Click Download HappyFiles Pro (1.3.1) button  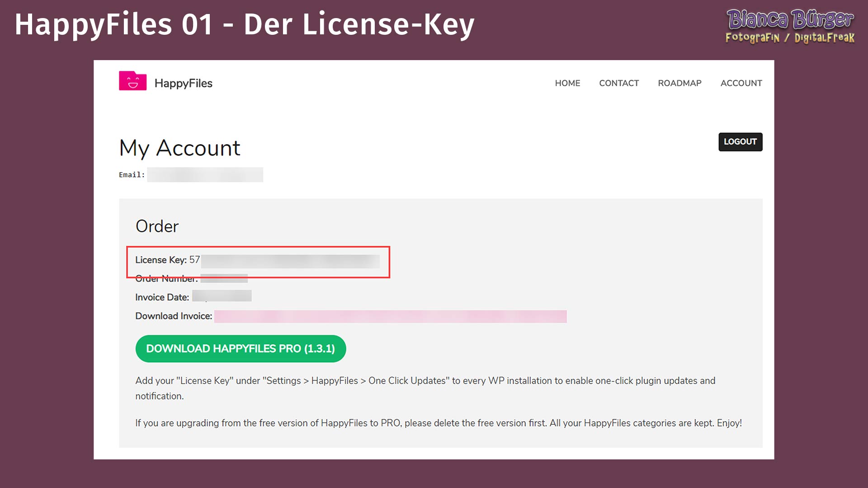pyautogui.click(x=241, y=348)
